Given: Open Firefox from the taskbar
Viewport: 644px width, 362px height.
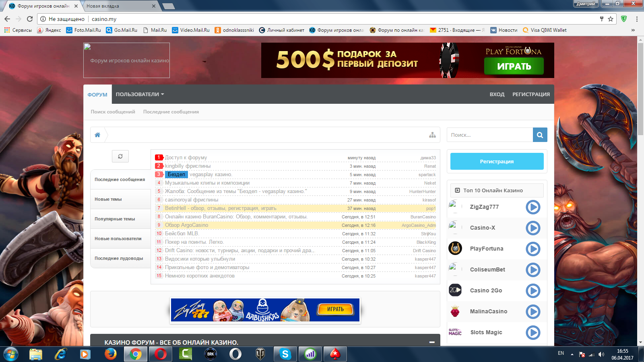Looking at the screenshot, I should coord(110,354).
